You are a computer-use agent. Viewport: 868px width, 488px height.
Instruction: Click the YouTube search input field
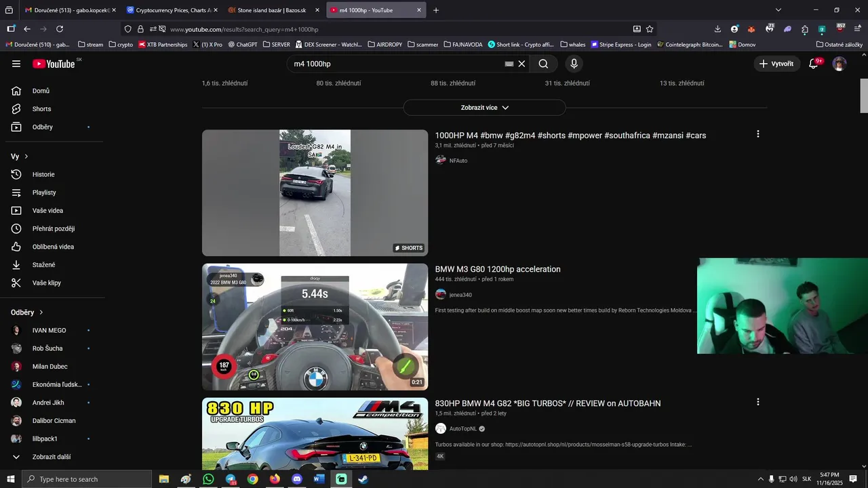click(x=397, y=64)
